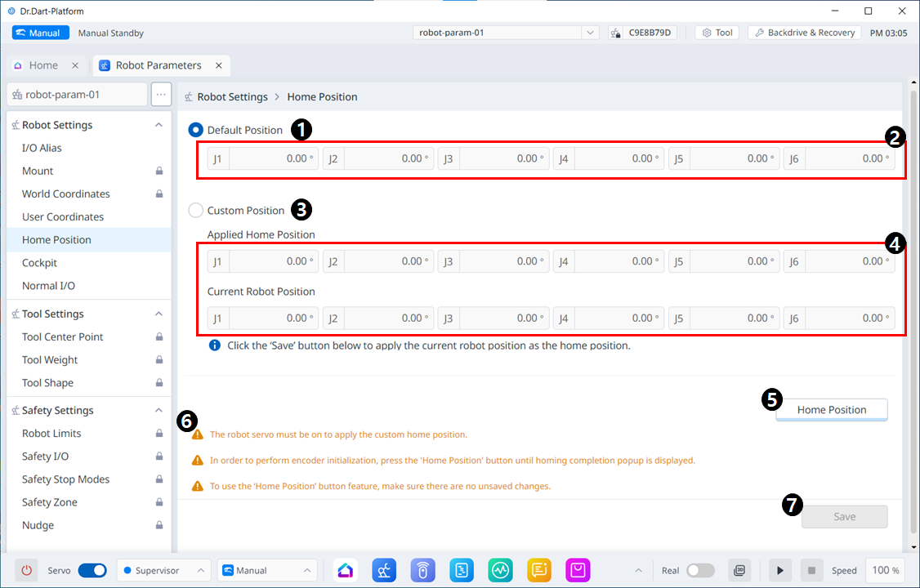Screen dimensions: 920x588
Task: Open the teal monitoring waveform dock icon
Action: pyautogui.click(x=500, y=570)
